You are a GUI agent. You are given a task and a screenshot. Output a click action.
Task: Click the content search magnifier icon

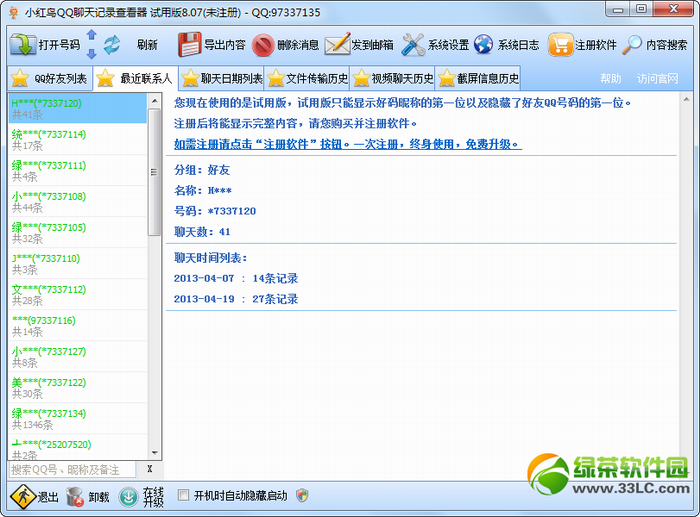pyautogui.click(x=632, y=45)
